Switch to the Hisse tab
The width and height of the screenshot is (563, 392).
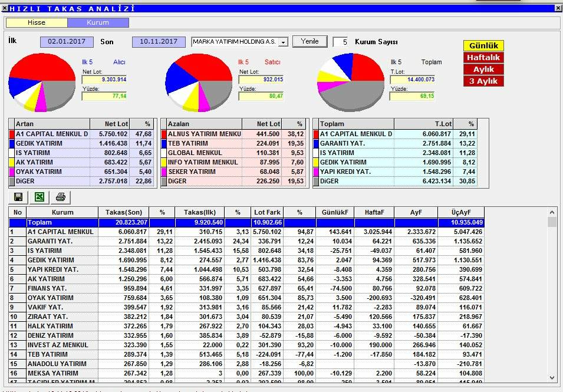pyautogui.click(x=37, y=22)
